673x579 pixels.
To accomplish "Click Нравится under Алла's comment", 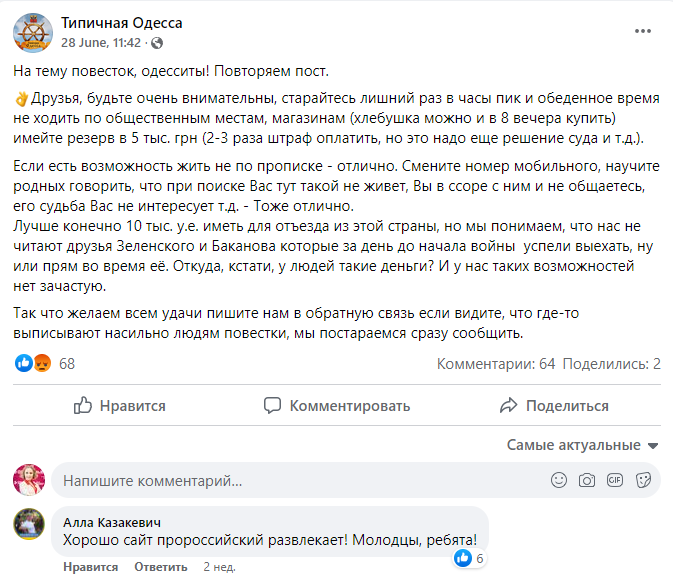I will pyautogui.click(x=91, y=567).
